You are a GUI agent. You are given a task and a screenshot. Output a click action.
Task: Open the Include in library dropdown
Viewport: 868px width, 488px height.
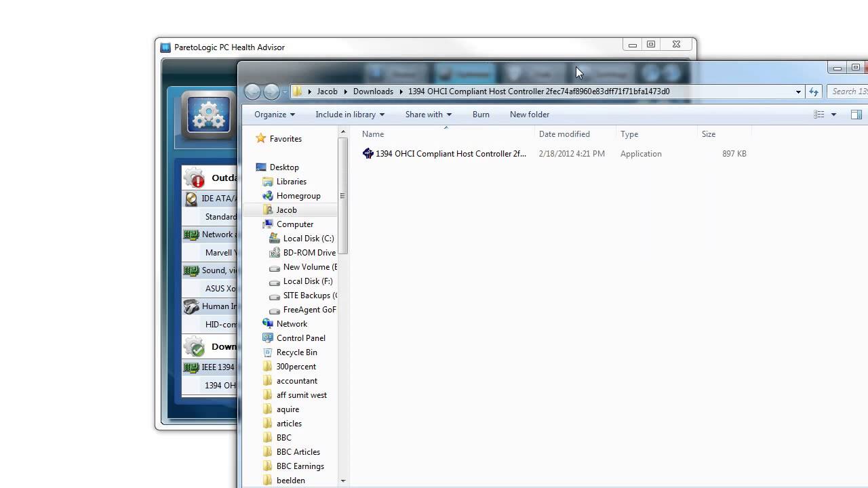click(350, 115)
